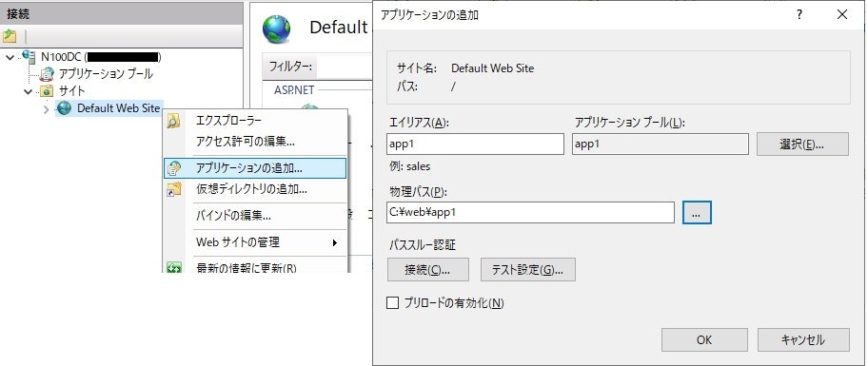
Task: Choose アクセス許可の編集... menu entry
Action: (x=255, y=141)
